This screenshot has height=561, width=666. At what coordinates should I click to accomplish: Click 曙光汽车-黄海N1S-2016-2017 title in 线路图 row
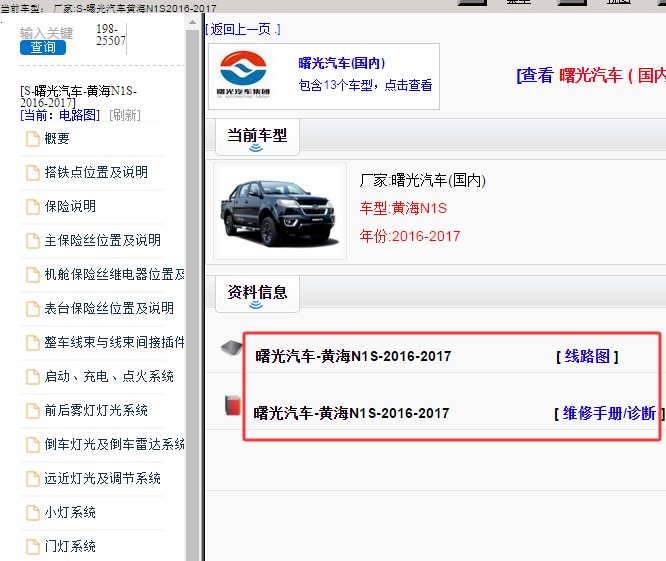[x=353, y=356]
